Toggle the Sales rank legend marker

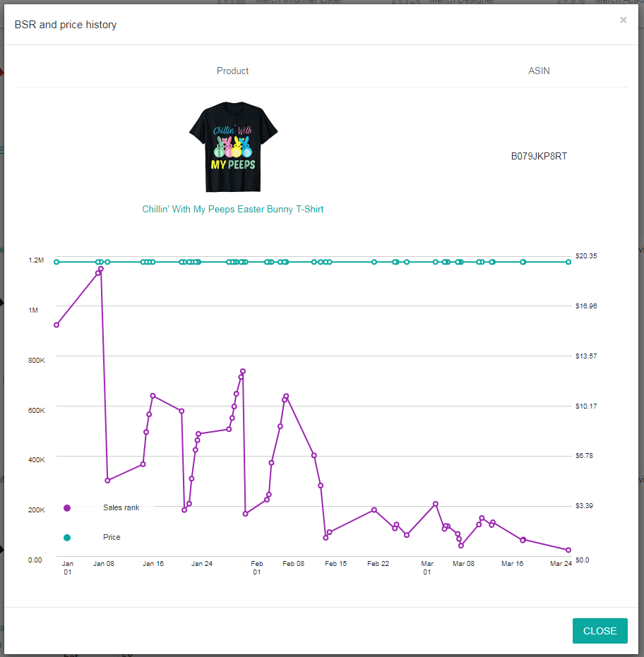coord(67,508)
